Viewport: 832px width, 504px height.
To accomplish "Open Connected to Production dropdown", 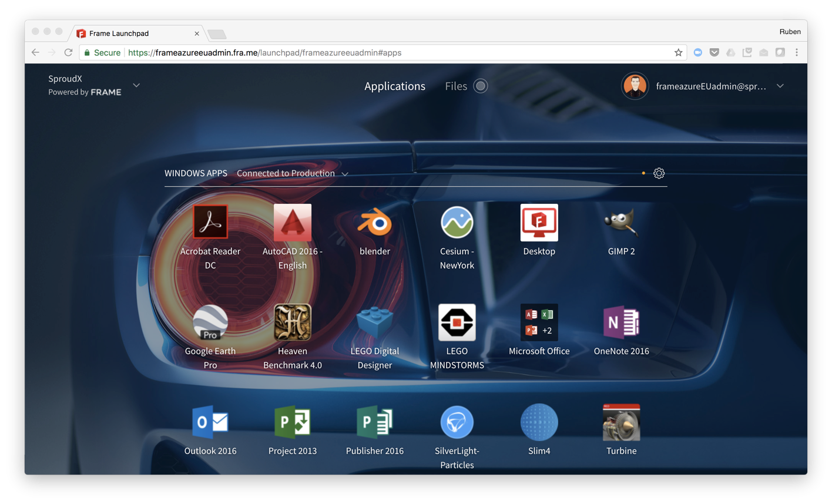I will [293, 173].
